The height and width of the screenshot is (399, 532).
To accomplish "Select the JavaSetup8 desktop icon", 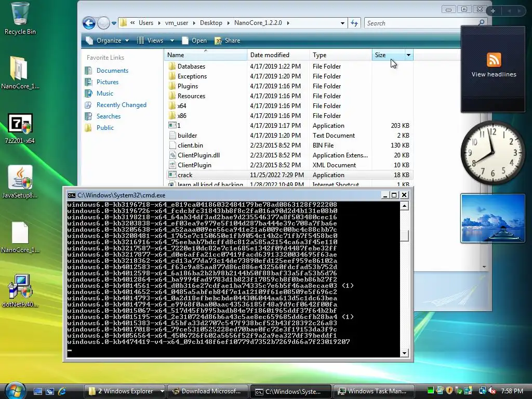I will [20, 182].
